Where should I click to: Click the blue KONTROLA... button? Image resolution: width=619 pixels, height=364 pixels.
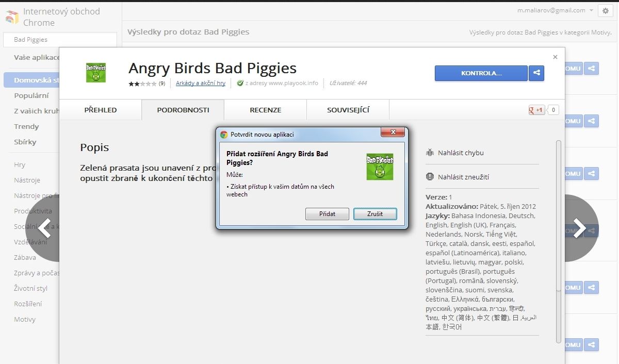481,73
